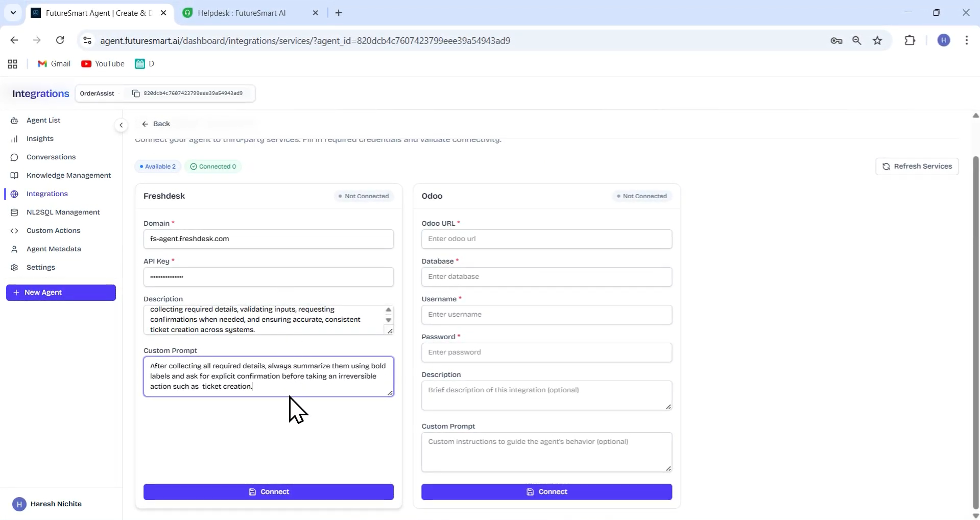980x520 pixels.
Task: Click the browser back arrow
Action: (14, 40)
